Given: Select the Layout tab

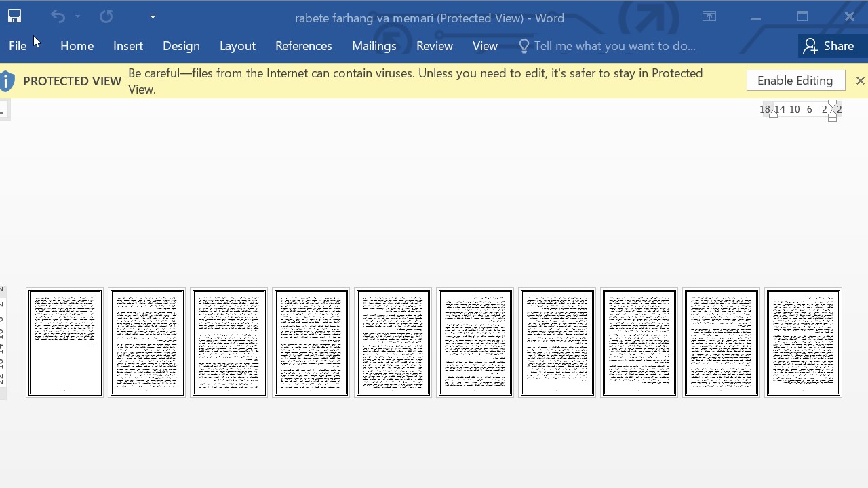Looking at the screenshot, I should click(237, 46).
